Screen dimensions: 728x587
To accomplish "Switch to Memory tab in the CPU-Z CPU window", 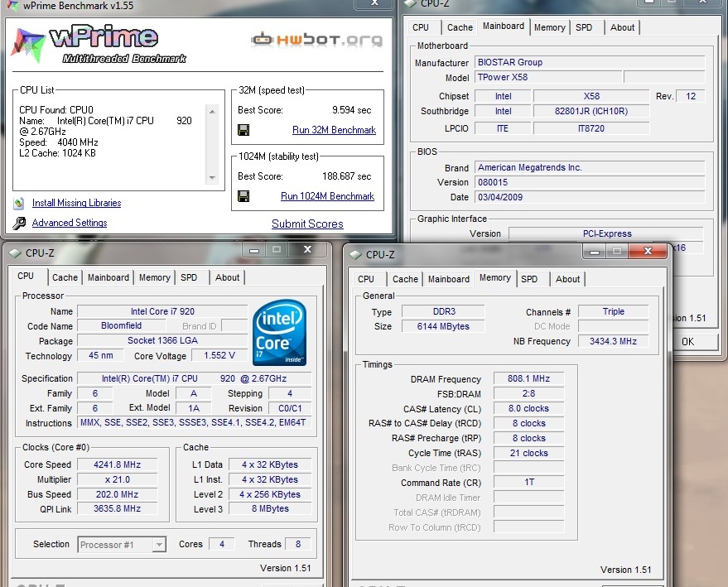I will click(x=155, y=277).
